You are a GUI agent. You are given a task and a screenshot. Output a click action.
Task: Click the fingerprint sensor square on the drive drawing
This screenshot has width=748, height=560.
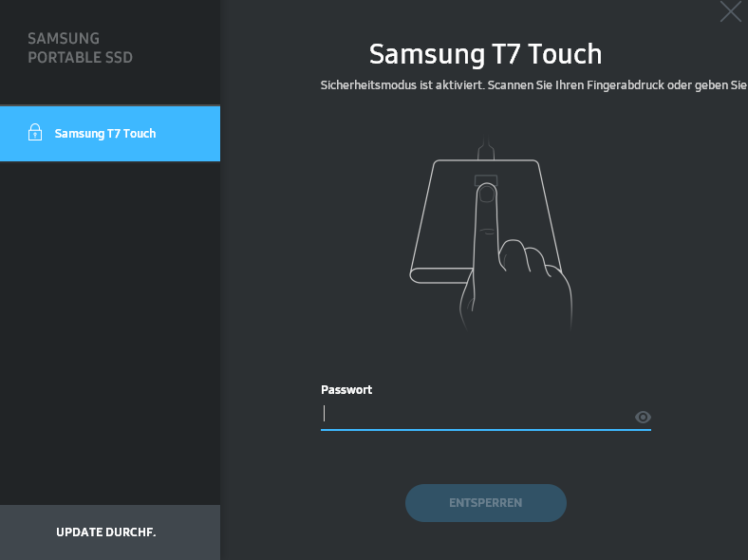[x=486, y=179]
